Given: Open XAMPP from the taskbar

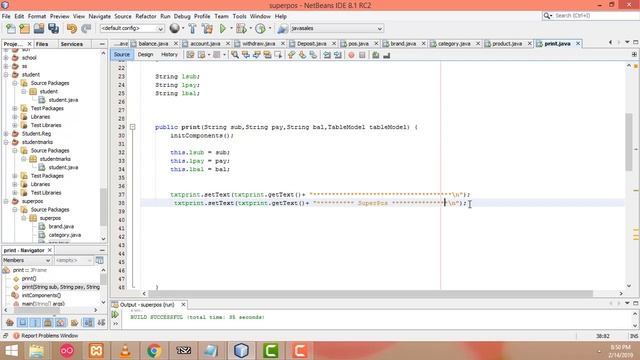Looking at the screenshot, I should pos(96,351).
